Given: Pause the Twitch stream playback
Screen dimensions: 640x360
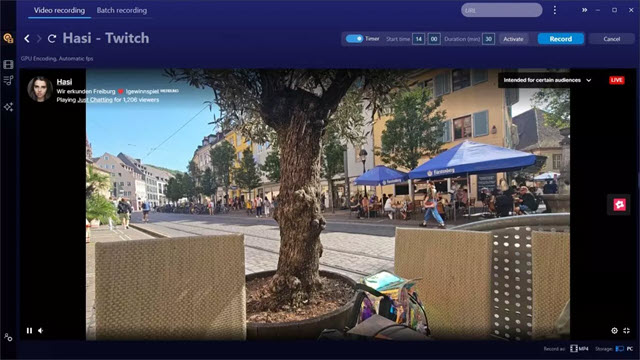Looking at the screenshot, I should (x=29, y=331).
